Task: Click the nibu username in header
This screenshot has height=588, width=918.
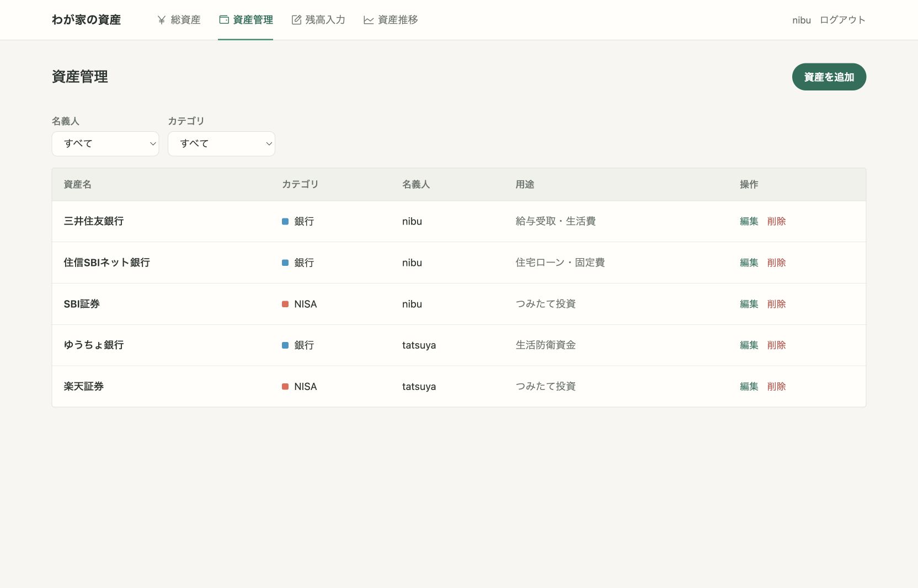Action: coord(802,20)
